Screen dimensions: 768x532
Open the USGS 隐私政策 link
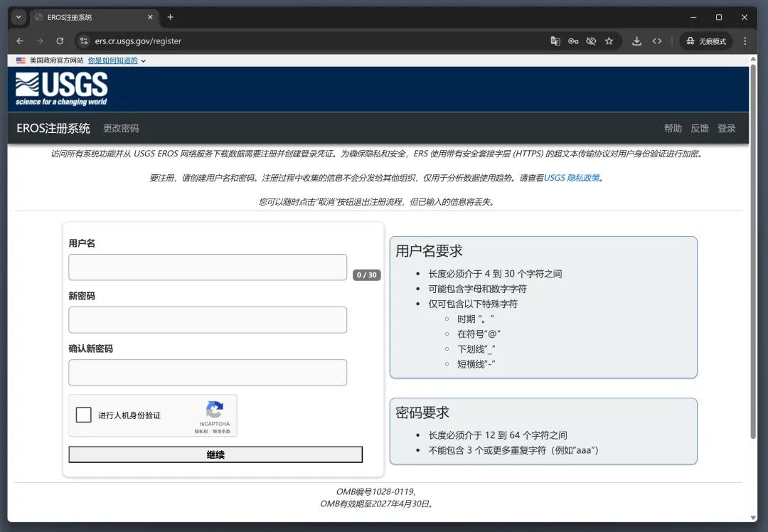coord(572,178)
